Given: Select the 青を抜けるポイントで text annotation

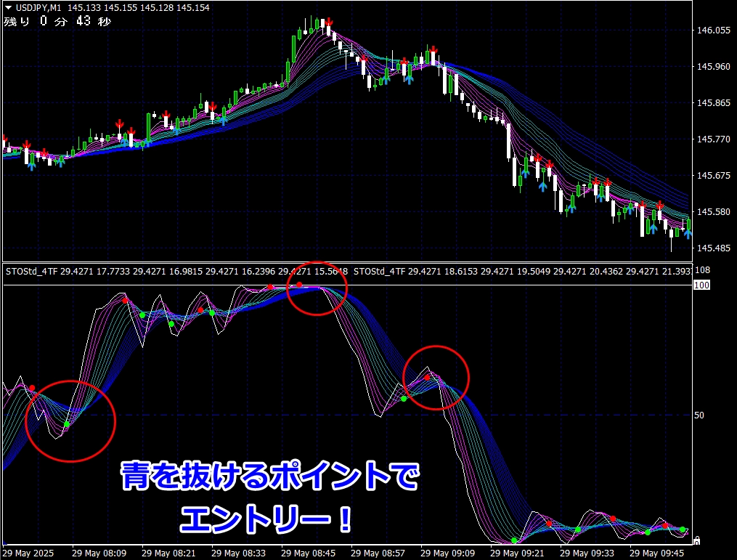Looking at the screenshot, I should click(x=270, y=478).
